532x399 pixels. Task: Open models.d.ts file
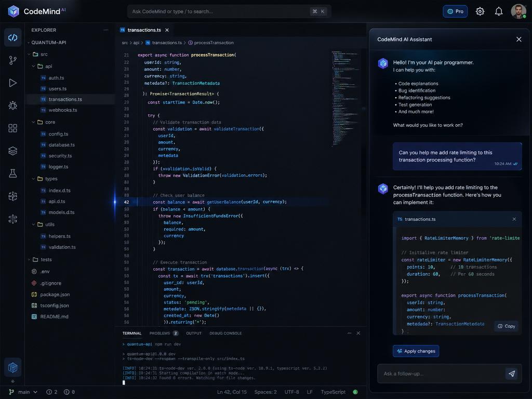tap(61, 212)
